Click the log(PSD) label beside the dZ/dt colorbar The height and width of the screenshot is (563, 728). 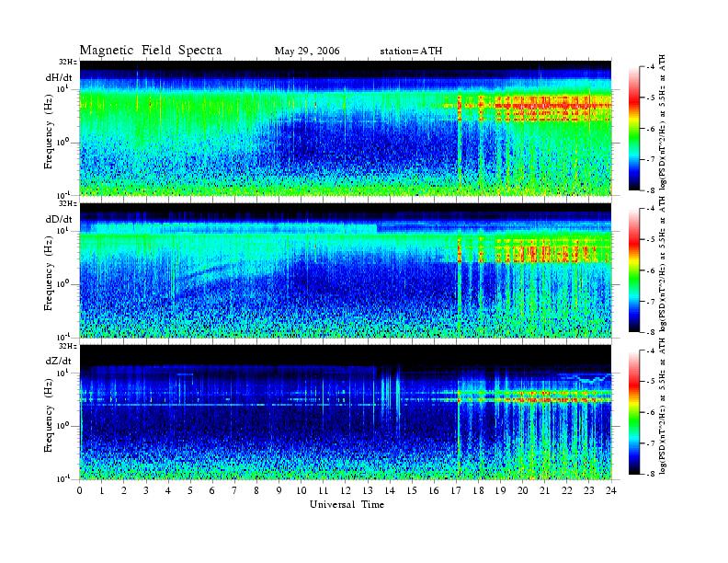tap(663, 406)
